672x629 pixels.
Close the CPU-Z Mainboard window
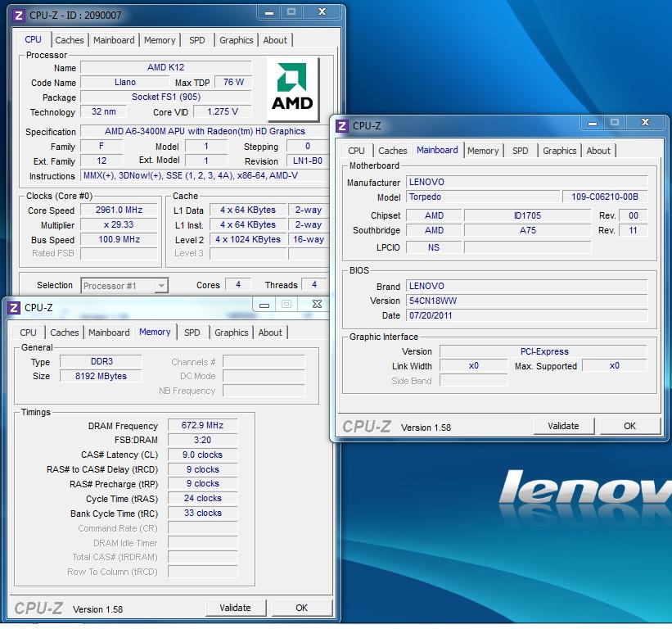coord(645,123)
